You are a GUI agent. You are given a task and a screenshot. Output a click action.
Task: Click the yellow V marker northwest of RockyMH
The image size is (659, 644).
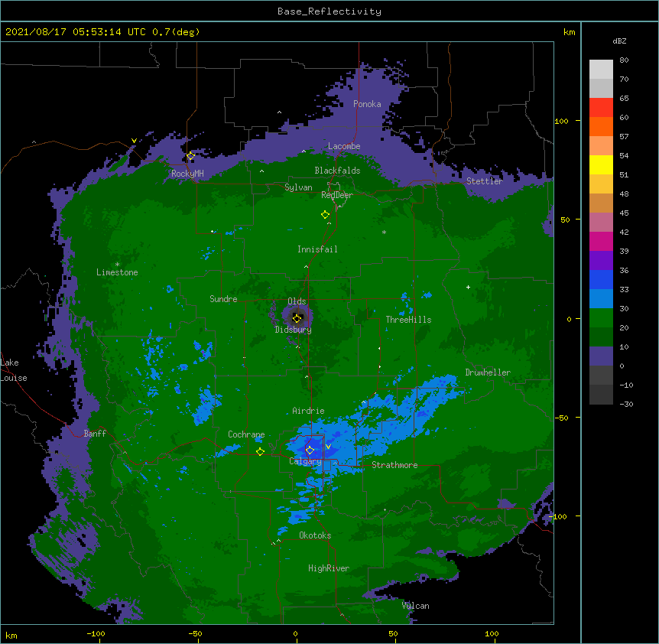(134, 141)
